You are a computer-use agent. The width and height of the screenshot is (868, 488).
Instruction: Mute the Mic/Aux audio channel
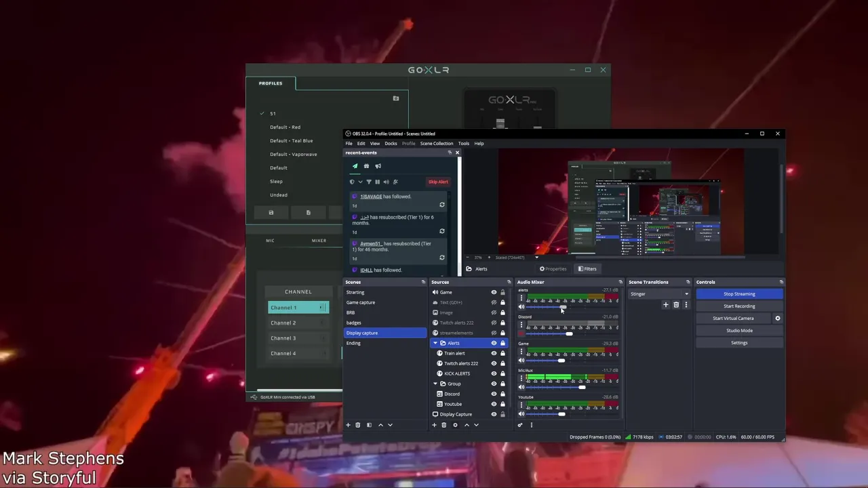point(521,387)
